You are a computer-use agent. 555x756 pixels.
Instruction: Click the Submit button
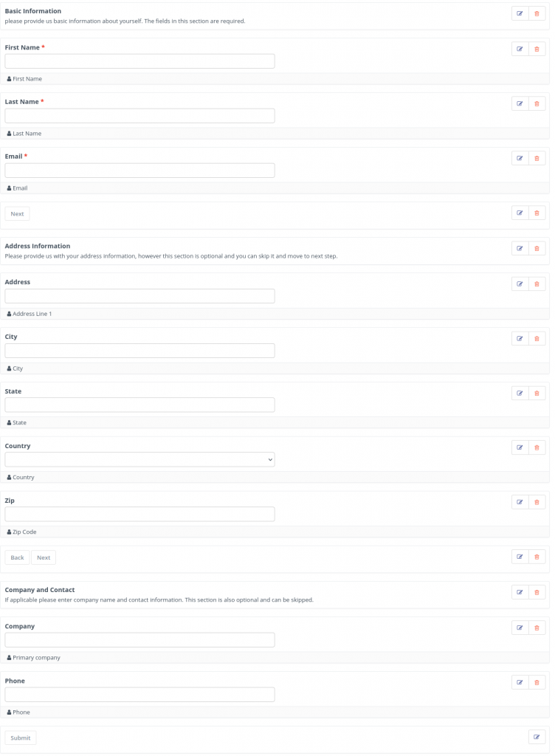[x=20, y=738]
